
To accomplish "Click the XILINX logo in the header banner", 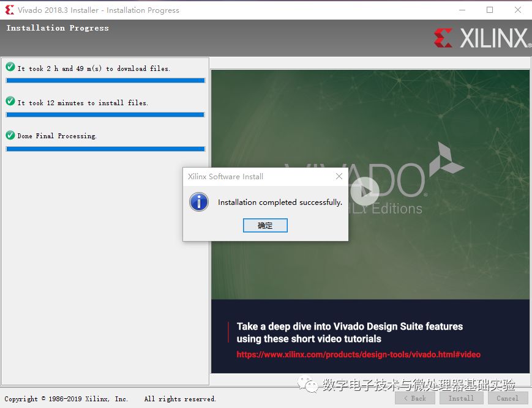I will [481, 37].
